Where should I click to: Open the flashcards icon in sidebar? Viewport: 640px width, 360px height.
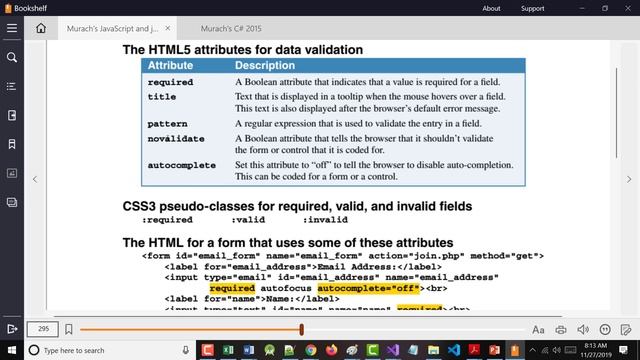(x=12, y=202)
